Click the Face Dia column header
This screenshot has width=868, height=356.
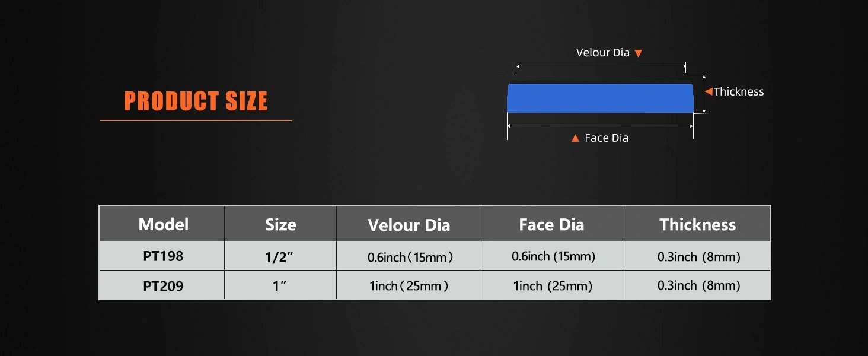coord(551,224)
